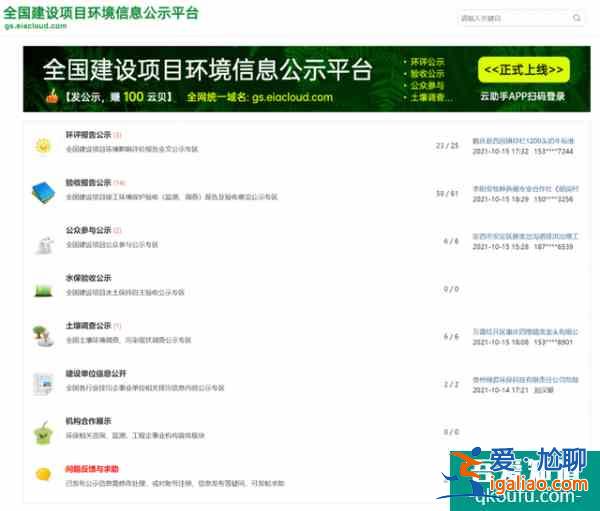Open latest post link in 环评报告公示 row

pos(523,141)
